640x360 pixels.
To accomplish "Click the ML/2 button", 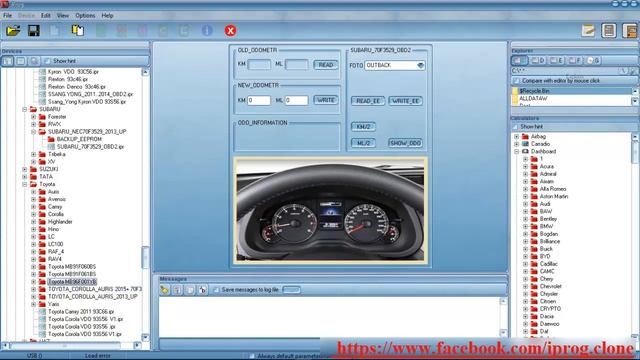I will coord(363,143).
